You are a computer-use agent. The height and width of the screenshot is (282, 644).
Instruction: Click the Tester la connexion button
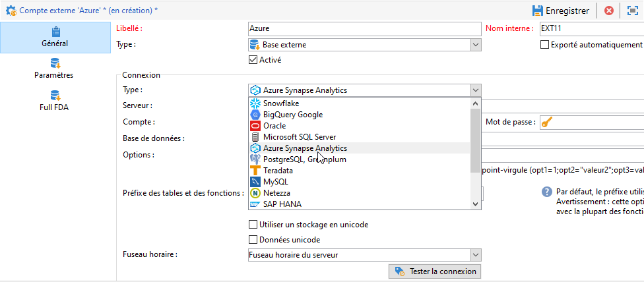click(x=435, y=271)
